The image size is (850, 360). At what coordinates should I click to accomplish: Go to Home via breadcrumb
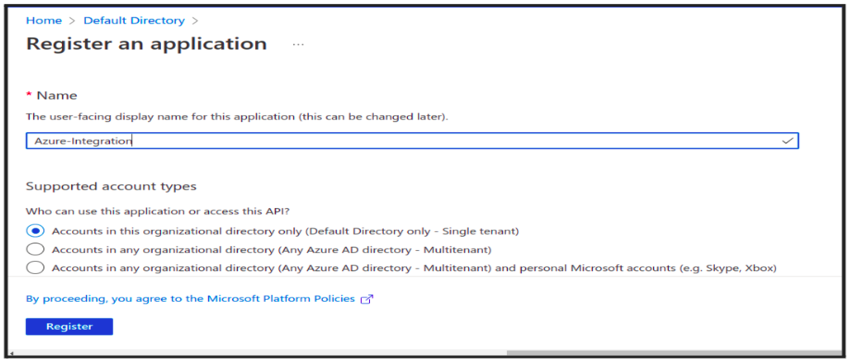tap(44, 21)
